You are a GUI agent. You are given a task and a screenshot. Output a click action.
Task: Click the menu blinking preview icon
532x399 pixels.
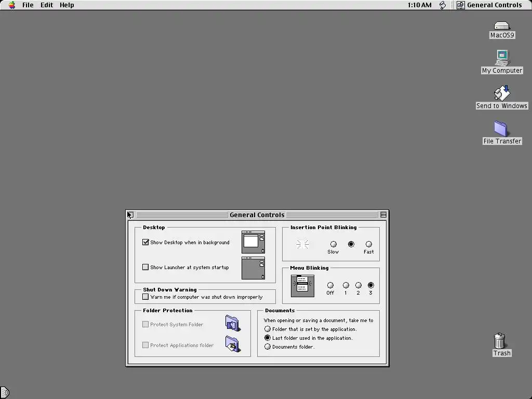[303, 286]
